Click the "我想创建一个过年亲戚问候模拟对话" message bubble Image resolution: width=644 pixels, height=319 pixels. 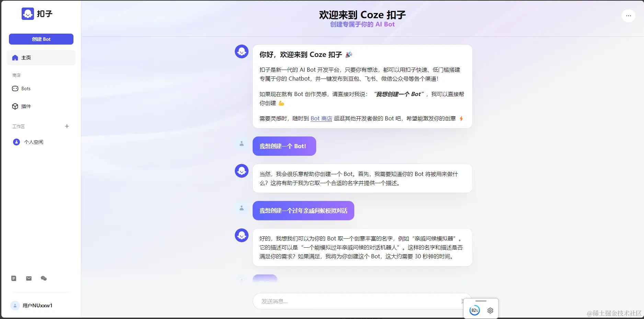click(x=303, y=211)
